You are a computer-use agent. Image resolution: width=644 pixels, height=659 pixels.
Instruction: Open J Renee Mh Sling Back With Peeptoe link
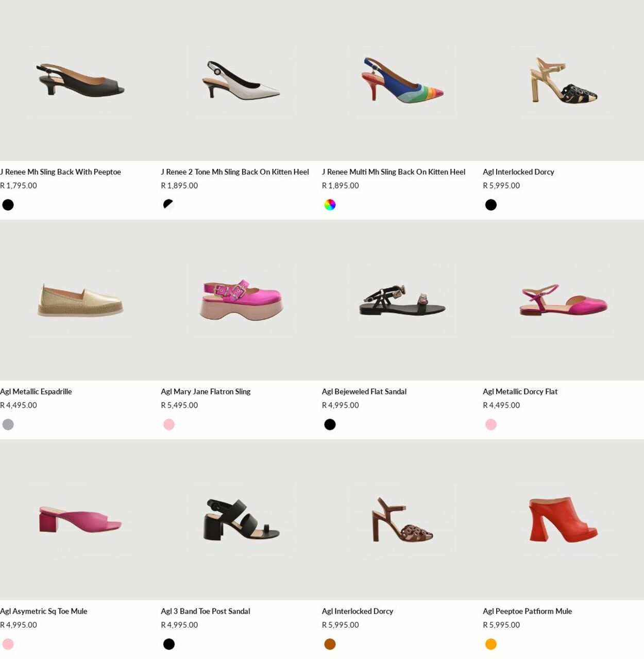60,172
